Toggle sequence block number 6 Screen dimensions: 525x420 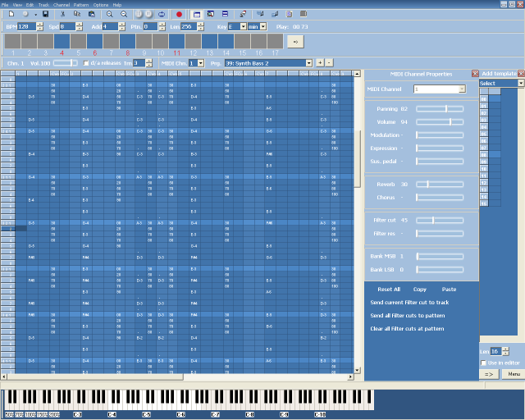tap(94, 42)
